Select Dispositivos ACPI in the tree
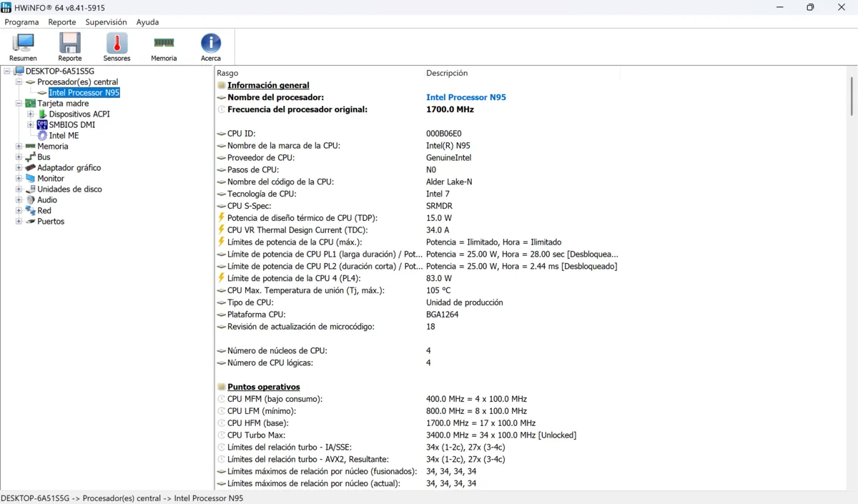Viewport: 858px width, 504px height. click(x=79, y=114)
